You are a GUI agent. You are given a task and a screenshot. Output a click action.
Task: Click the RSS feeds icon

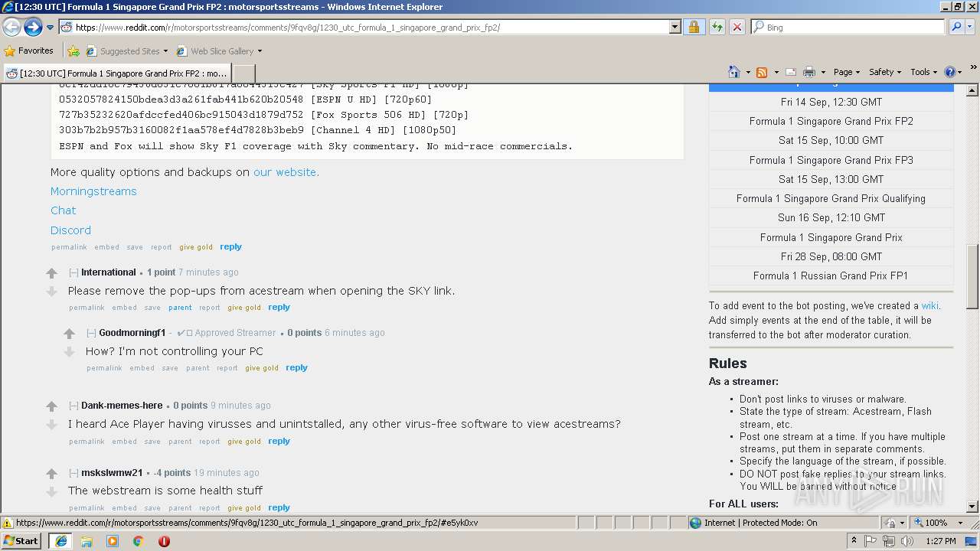(762, 72)
